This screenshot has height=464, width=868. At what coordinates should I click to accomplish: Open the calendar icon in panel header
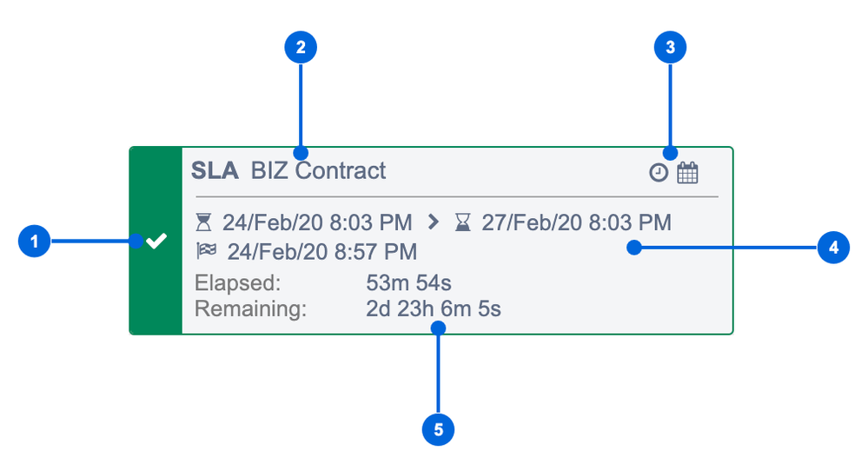pos(687,173)
